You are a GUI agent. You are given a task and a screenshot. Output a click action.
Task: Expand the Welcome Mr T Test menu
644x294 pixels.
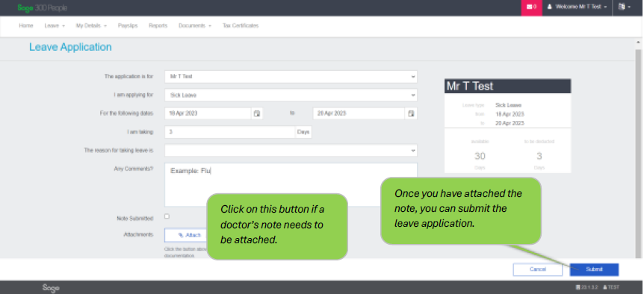pyautogui.click(x=577, y=7)
